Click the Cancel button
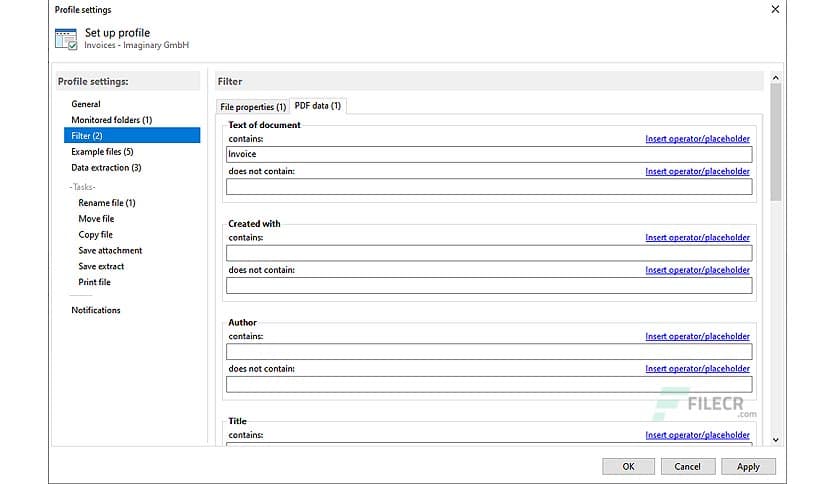 coord(687,466)
